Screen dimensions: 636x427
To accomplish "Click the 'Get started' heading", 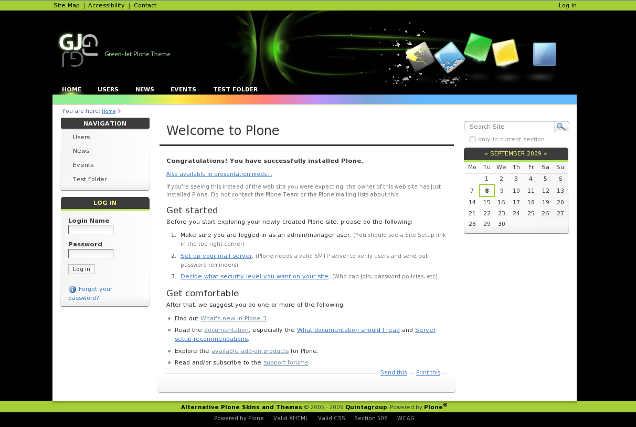I will [192, 210].
